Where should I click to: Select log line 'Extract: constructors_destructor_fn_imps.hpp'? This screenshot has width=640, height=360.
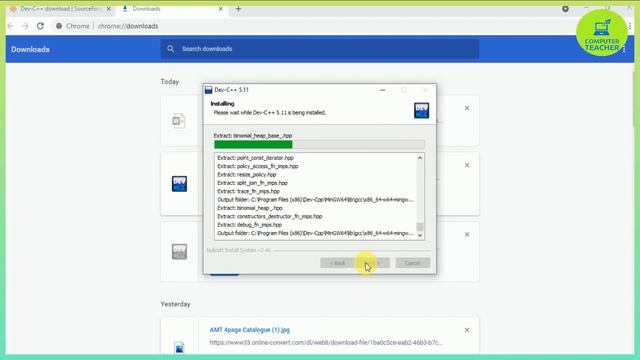270,216
